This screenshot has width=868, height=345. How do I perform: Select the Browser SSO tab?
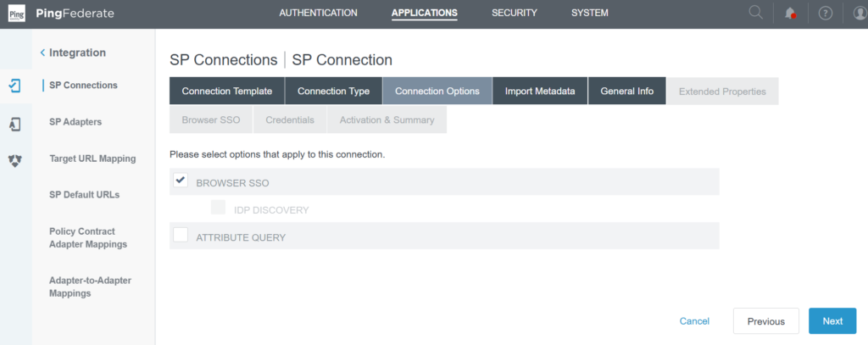coord(211,120)
